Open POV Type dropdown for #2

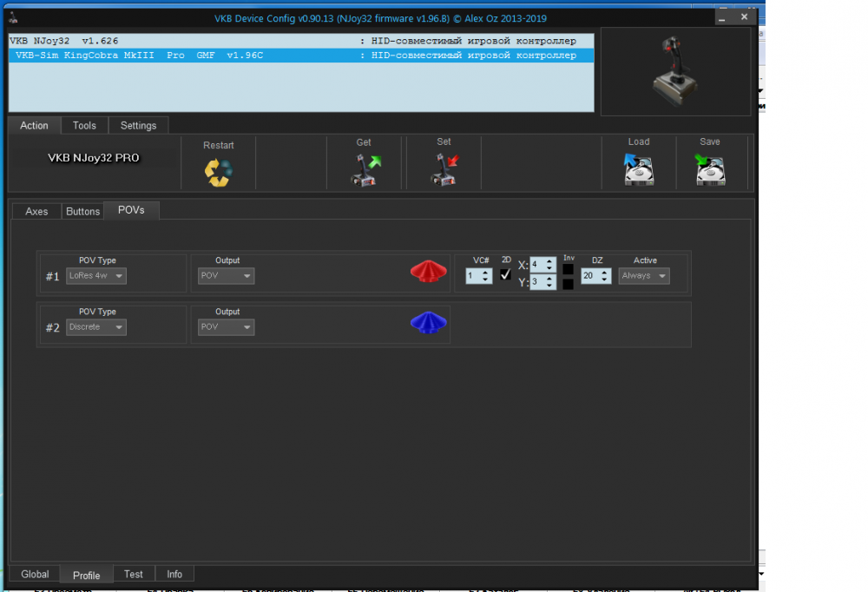[96, 327]
